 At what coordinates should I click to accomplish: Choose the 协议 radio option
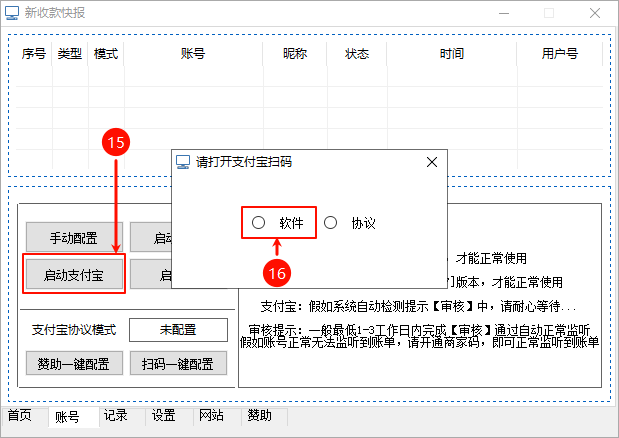coord(331,223)
